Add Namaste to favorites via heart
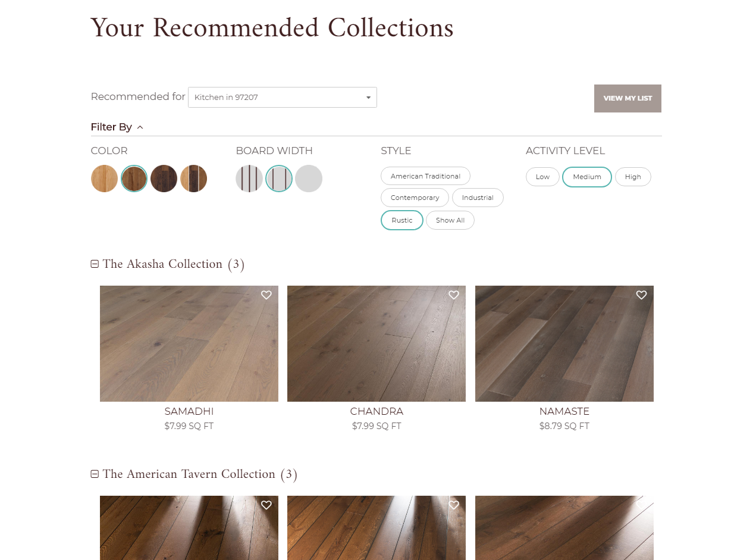756x560 pixels. (x=641, y=295)
